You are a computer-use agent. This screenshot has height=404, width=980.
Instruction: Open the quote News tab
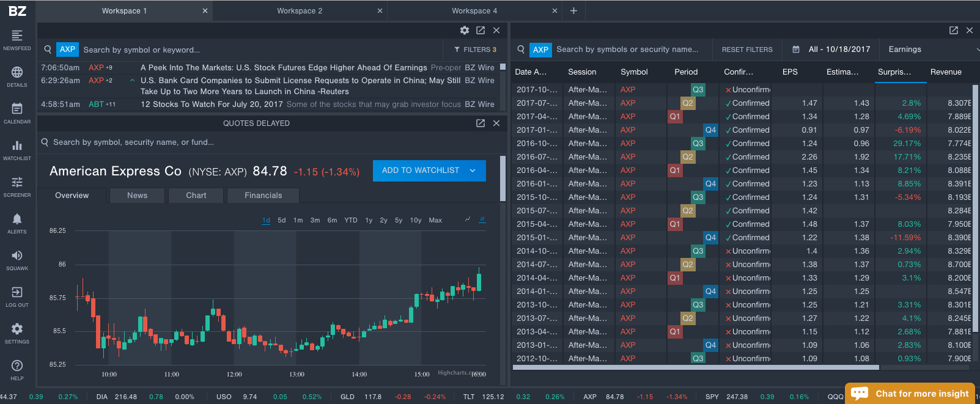click(x=138, y=196)
